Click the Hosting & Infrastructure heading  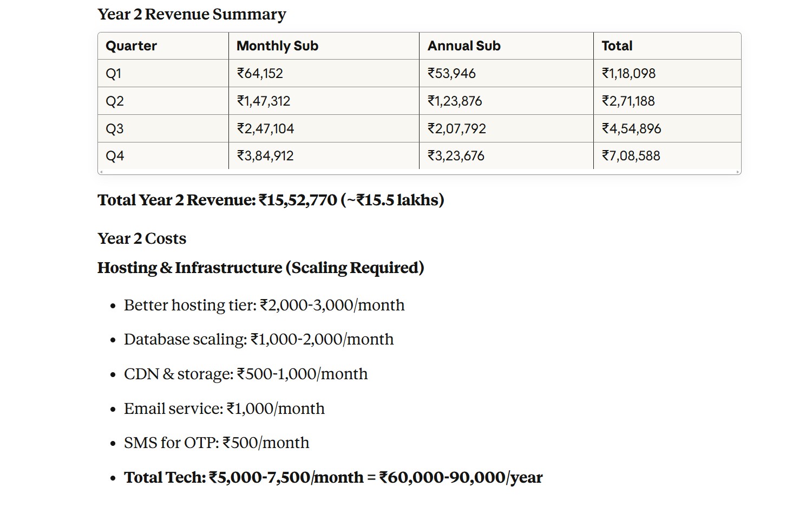pos(260,268)
